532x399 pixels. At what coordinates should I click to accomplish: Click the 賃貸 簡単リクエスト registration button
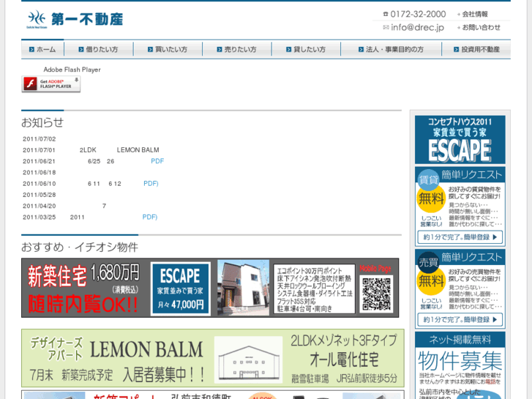[460, 237]
